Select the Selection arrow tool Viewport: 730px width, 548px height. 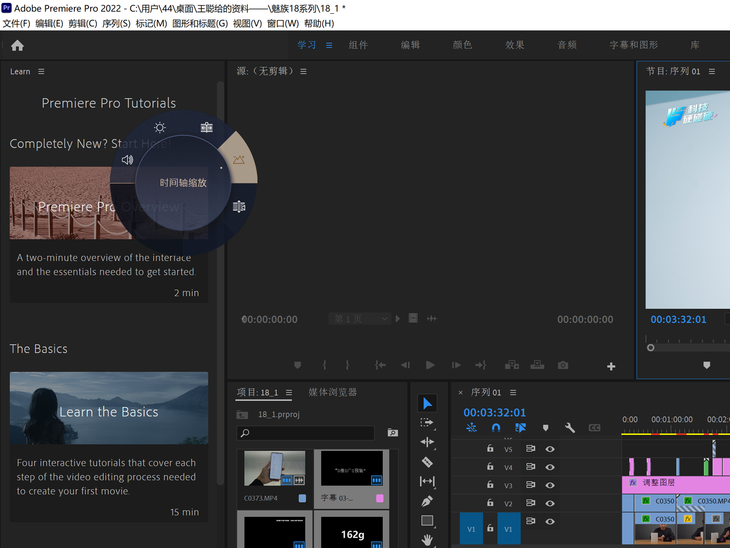[x=427, y=403]
